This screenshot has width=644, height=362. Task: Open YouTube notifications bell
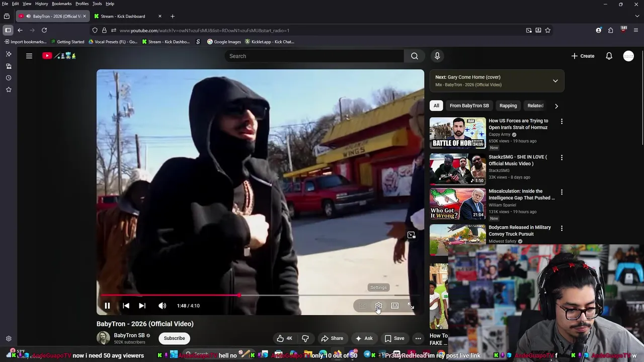coord(609,56)
